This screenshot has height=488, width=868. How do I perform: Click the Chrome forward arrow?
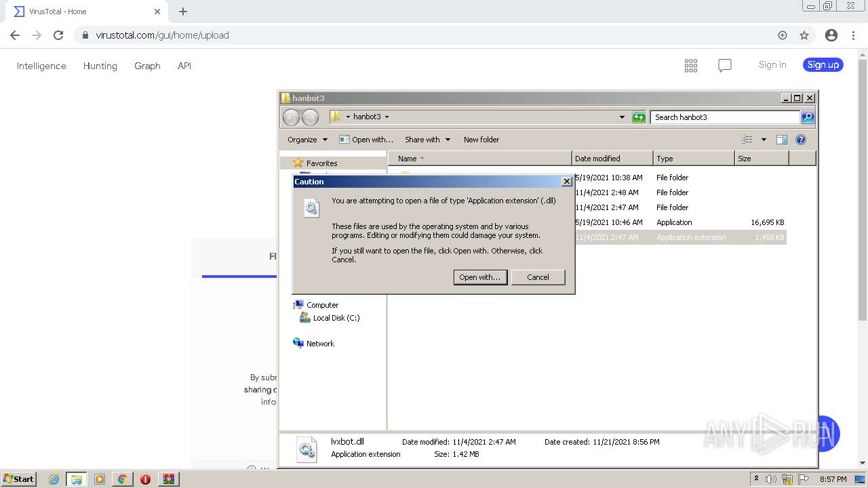tap(37, 35)
